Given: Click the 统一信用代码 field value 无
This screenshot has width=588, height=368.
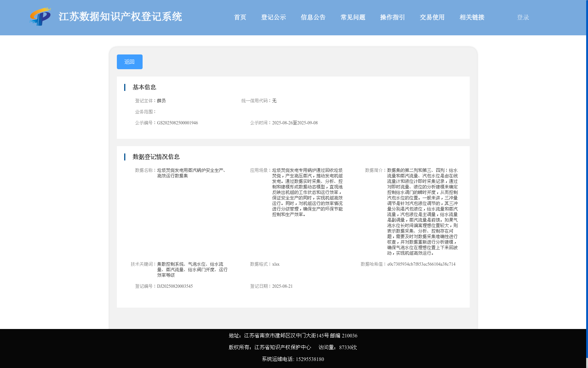Looking at the screenshot, I should tap(274, 101).
